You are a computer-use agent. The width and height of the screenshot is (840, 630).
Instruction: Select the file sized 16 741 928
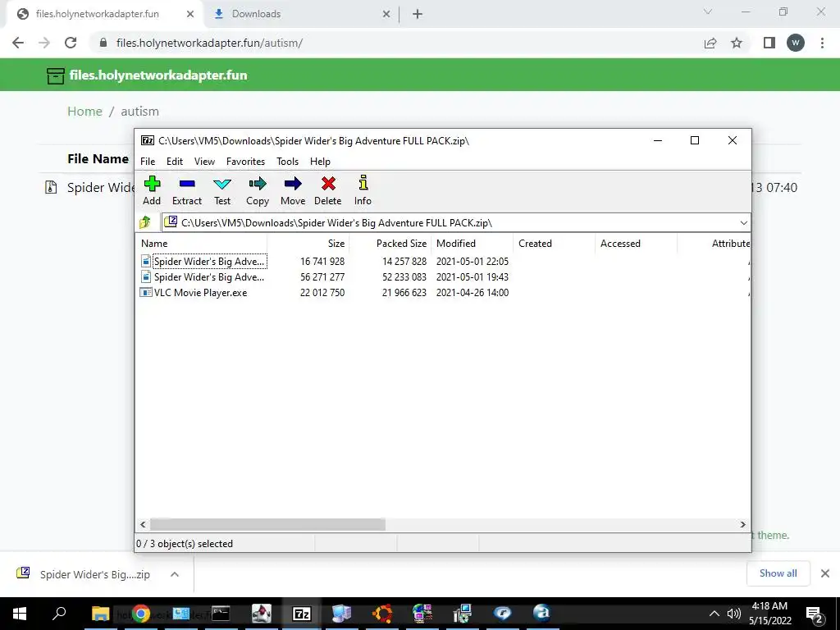point(203,262)
